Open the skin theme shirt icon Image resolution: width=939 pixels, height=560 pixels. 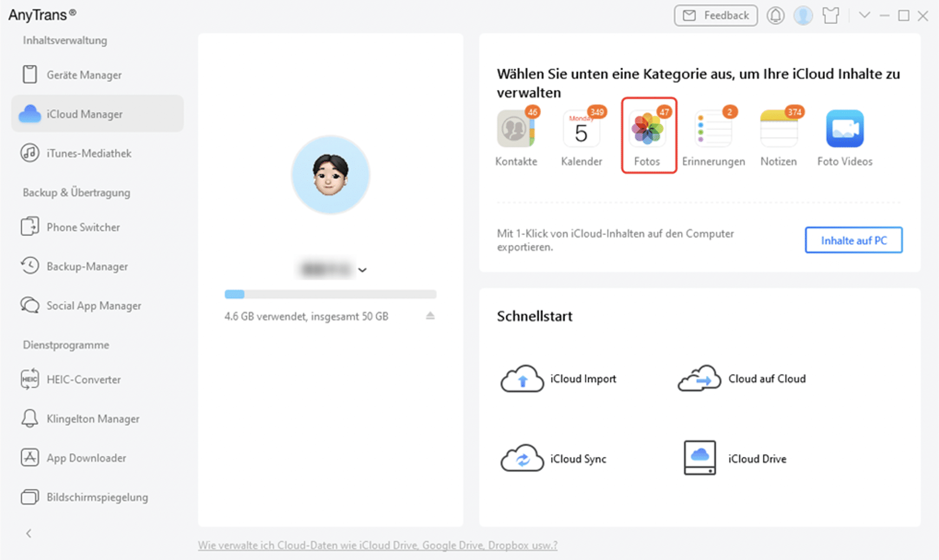tap(831, 15)
